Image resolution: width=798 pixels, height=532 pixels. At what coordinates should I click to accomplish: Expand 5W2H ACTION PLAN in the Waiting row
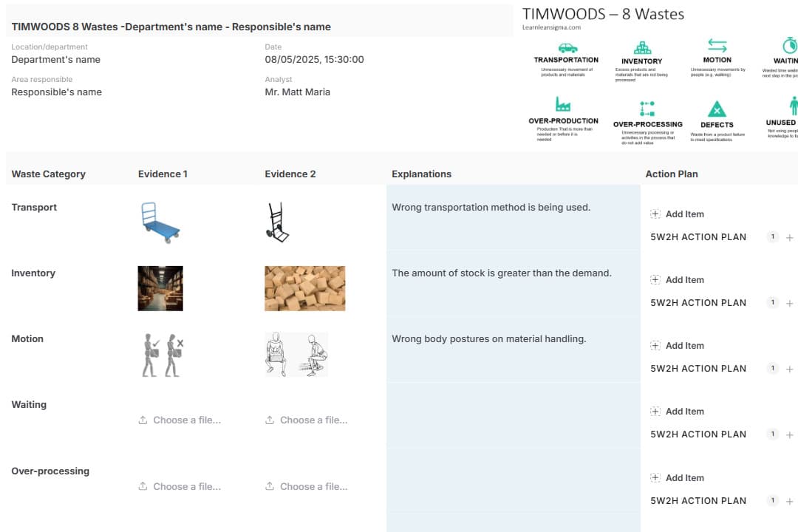click(698, 434)
